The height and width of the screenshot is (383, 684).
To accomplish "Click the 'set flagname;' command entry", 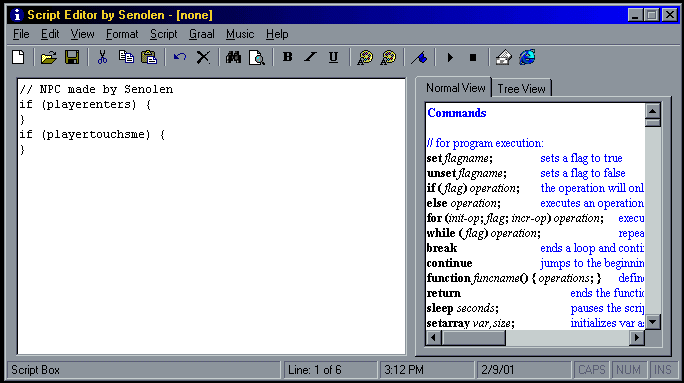I will click(460, 158).
